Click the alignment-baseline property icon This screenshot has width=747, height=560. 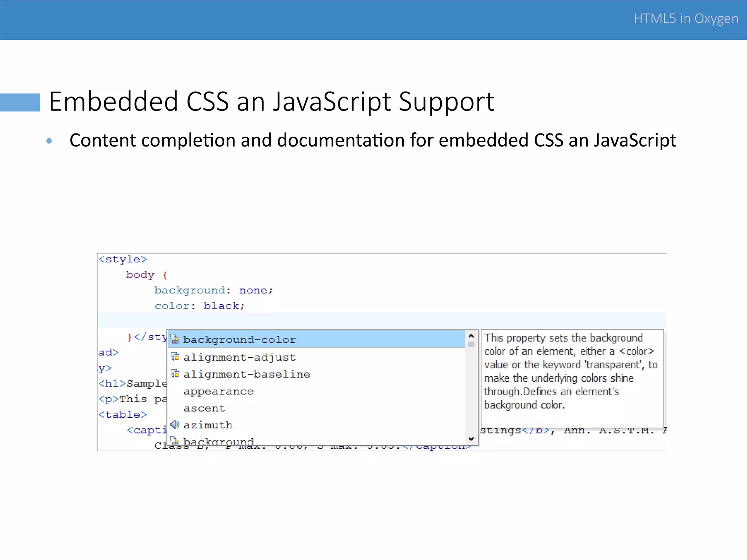pos(175,374)
